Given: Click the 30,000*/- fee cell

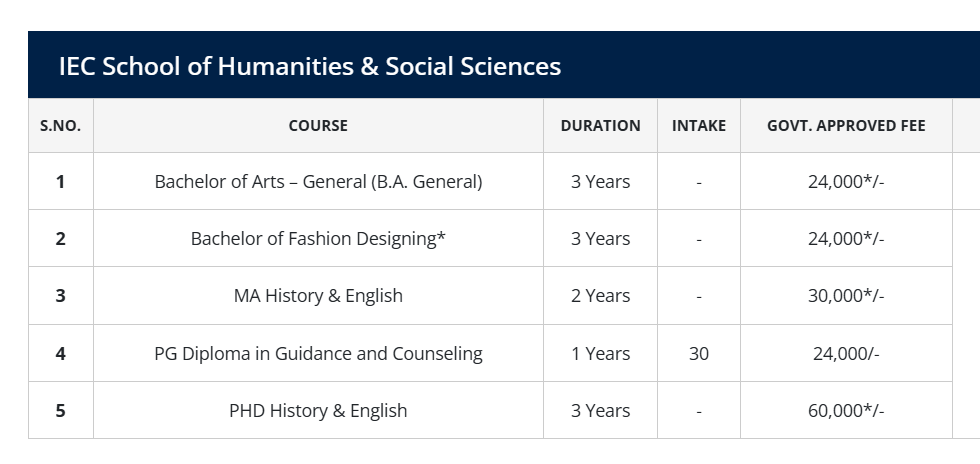Looking at the screenshot, I should [846, 296].
